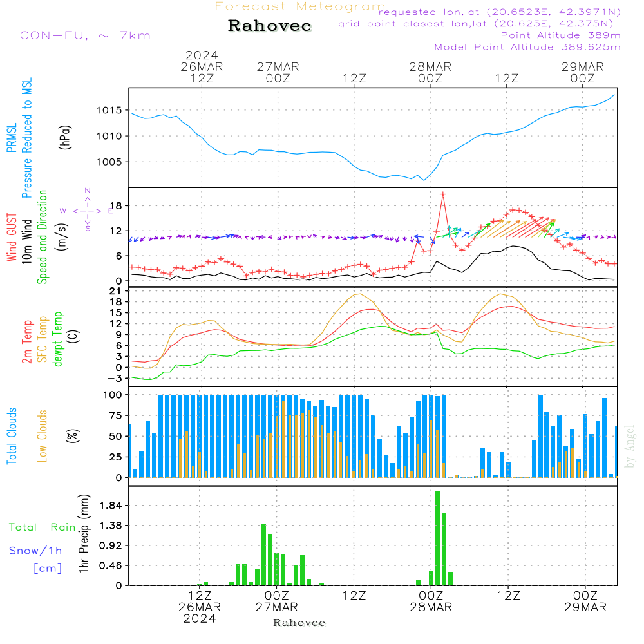Select the 0.46 precipitation tick value
This screenshot has height=644, width=644.
pos(111,565)
